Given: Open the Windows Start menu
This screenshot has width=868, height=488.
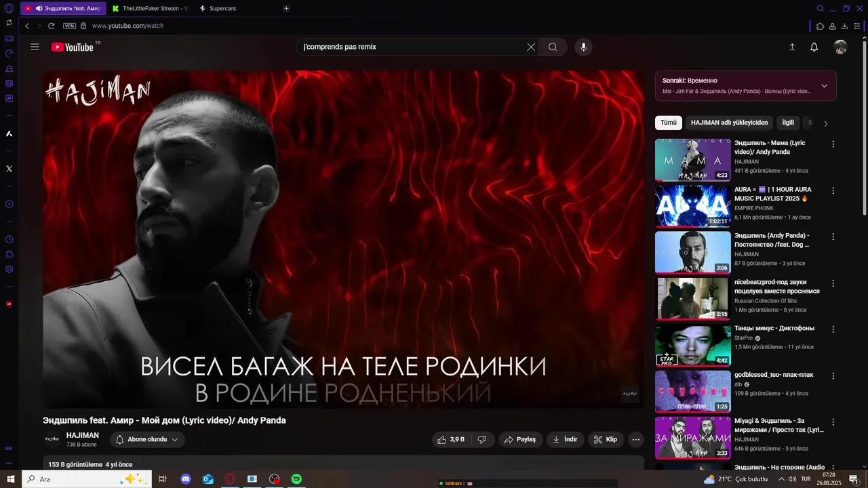Looking at the screenshot, I should click(10, 479).
